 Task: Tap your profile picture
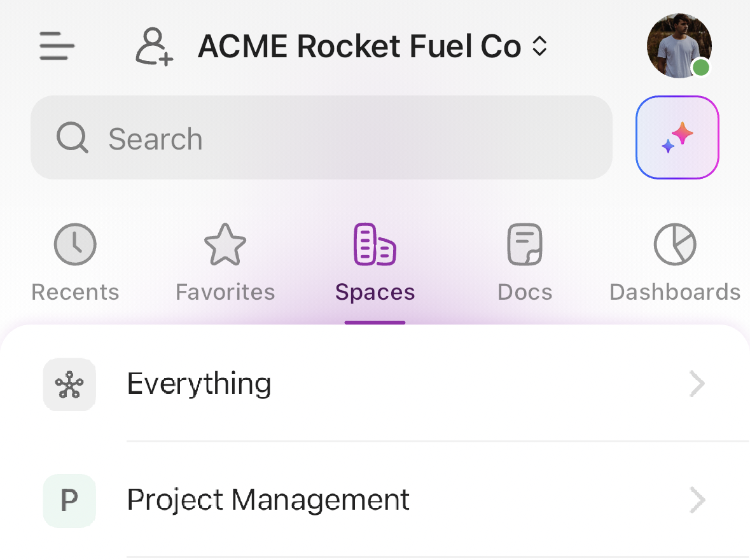(x=679, y=46)
